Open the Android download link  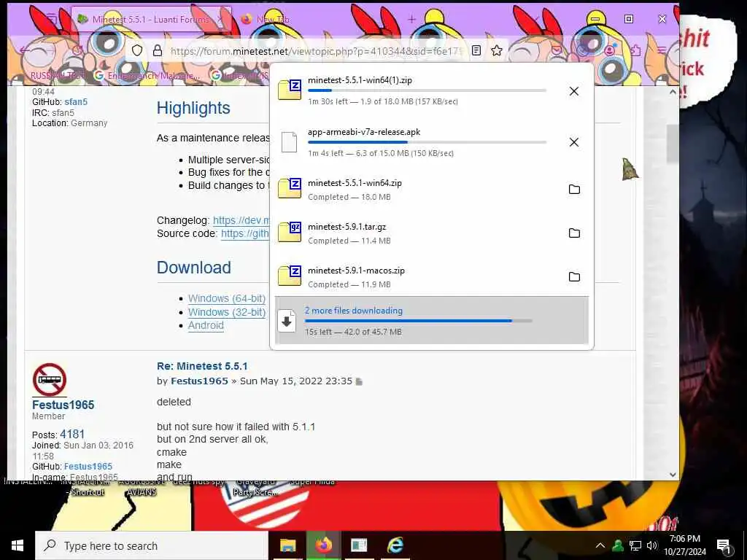coord(206,325)
